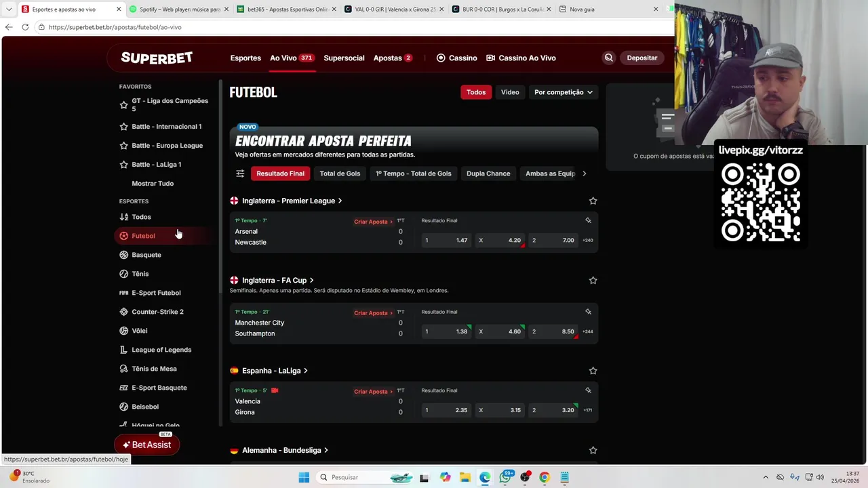Select the Todos filter button
The width and height of the screenshot is (868, 488).
coord(476,92)
